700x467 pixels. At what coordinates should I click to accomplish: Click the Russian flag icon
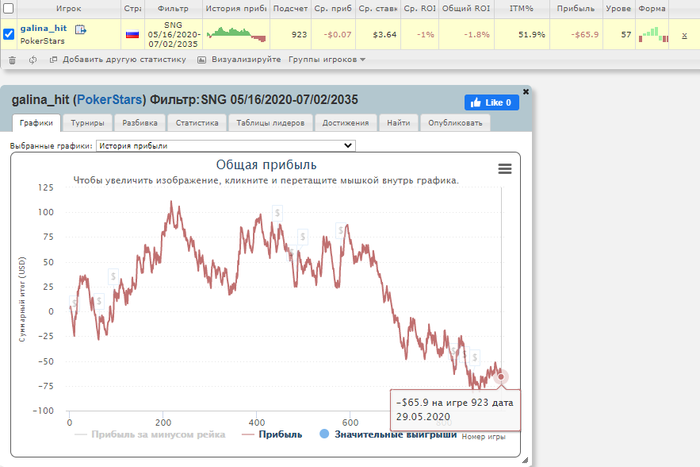coord(132,34)
